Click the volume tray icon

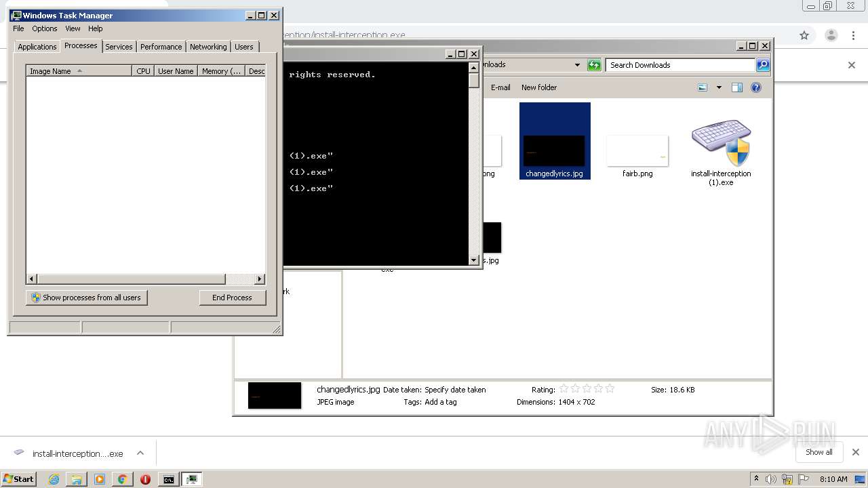click(771, 479)
